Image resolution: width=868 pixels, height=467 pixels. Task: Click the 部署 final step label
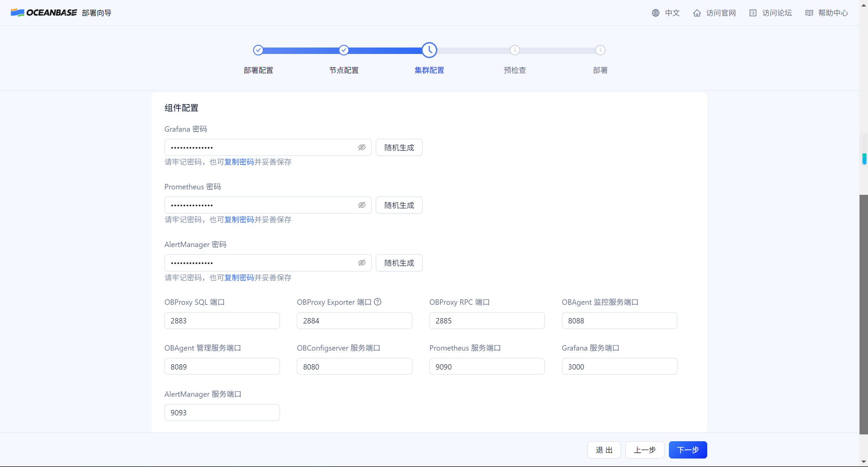(600, 70)
